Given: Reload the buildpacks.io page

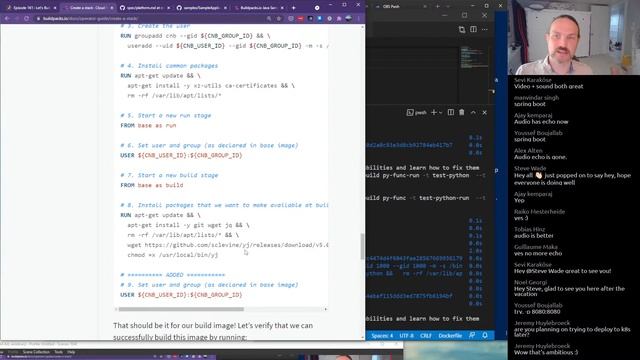Looking at the screenshot, I should pos(27,18).
